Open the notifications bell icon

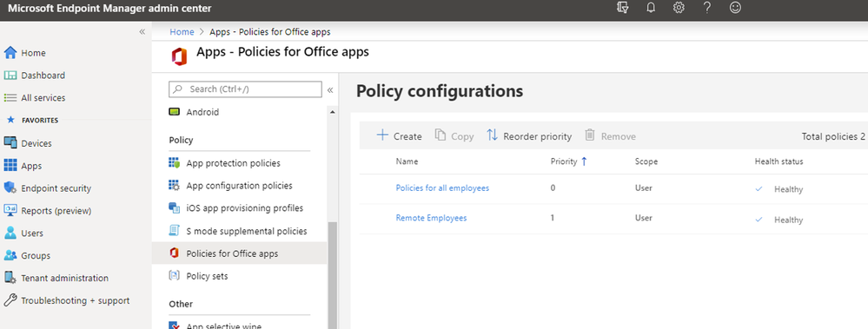(651, 8)
